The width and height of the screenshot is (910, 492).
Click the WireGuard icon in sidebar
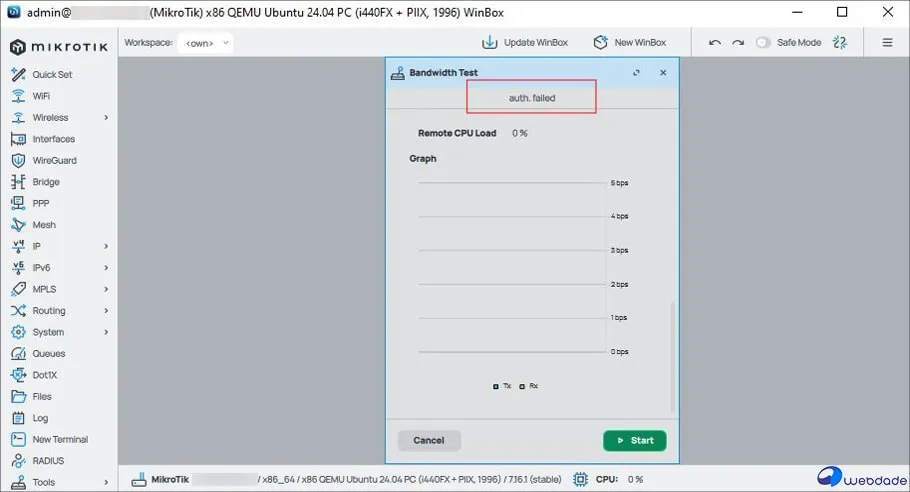click(x=17, y=160)
